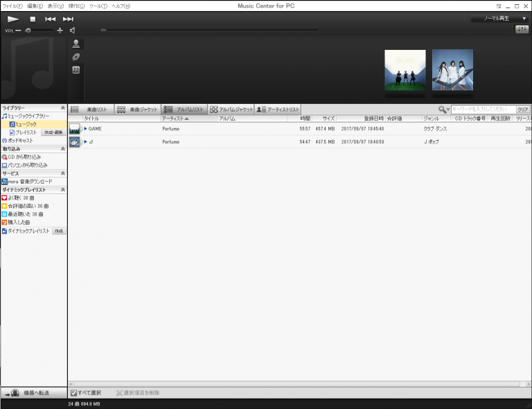Toggle the すべて選択 checkbox
The height and width of the screenshot is (409, 532).
73,393
